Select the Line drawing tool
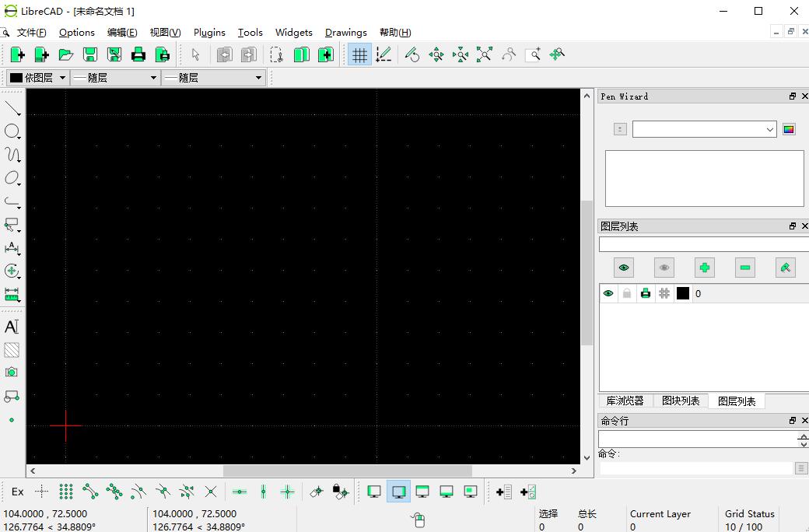The width and height of the screenshot is (809, 532). pyautogui.click(x=12, y=108)
